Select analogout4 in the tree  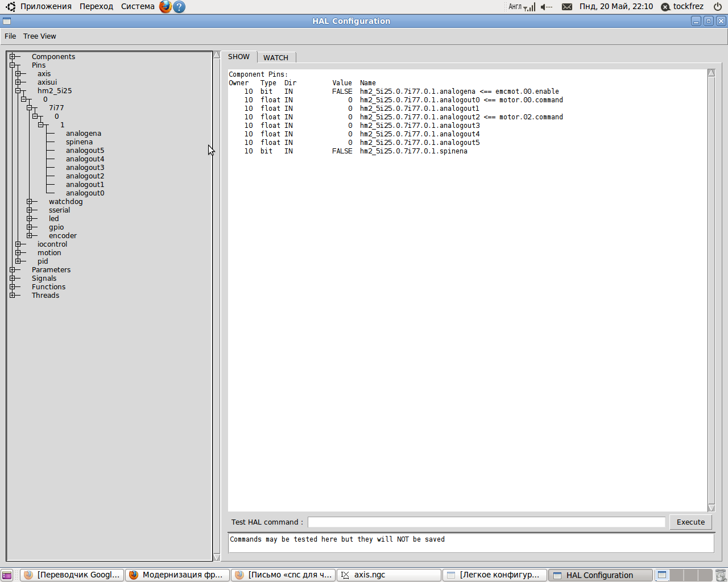tap(85, 159)
